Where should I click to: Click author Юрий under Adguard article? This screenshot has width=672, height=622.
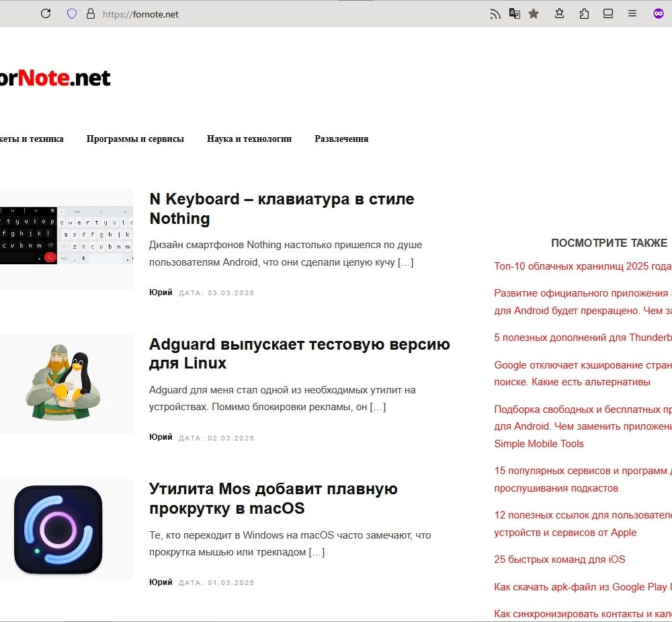pyautogui.click(x=161, y=436)
